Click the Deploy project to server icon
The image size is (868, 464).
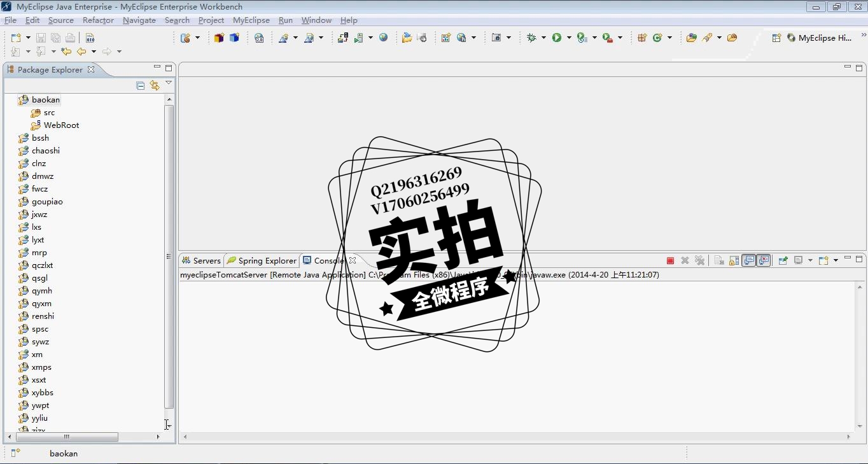pyautogui.click(x=343, y=38)
